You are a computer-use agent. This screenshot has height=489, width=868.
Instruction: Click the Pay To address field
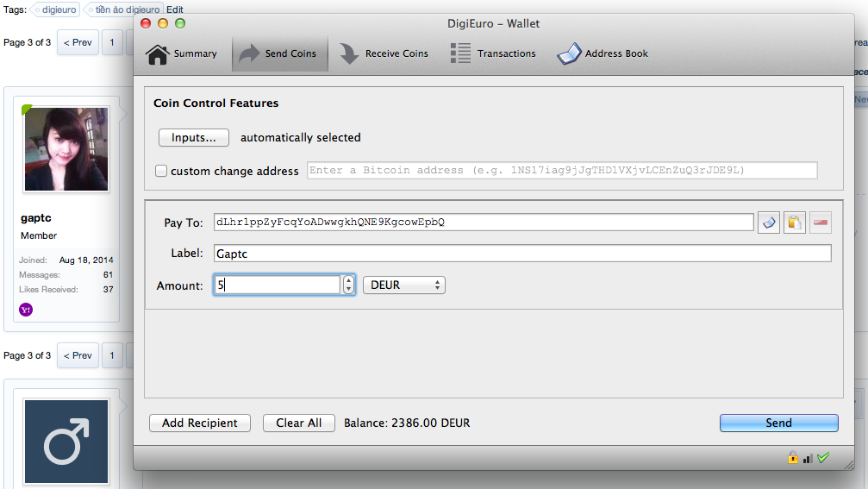[x=484, y=222]
